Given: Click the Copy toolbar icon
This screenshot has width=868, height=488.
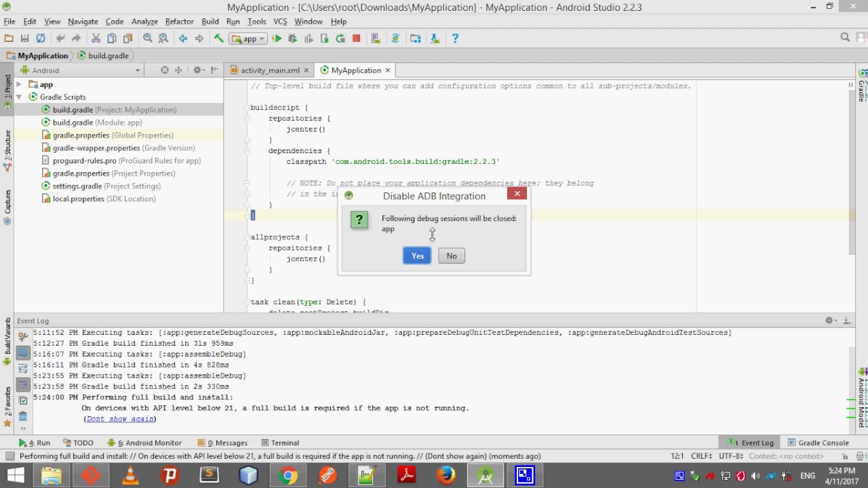Looking at the screenshot, I should click(112, 39).
